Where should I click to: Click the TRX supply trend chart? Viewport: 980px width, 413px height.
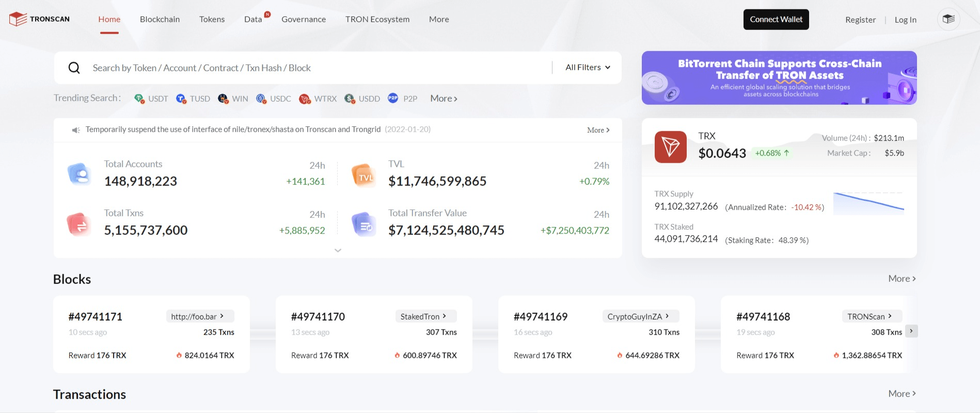[868, 203]
